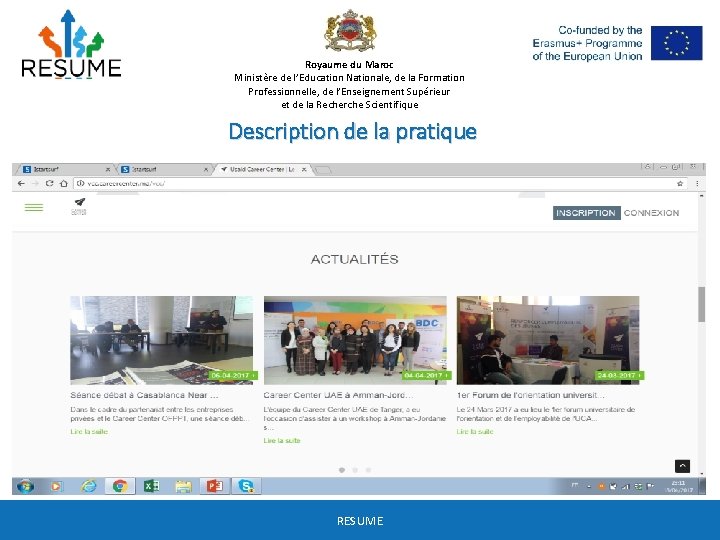Open the hamburger menu on the website

pyautogui.click(x=34, y=208)
